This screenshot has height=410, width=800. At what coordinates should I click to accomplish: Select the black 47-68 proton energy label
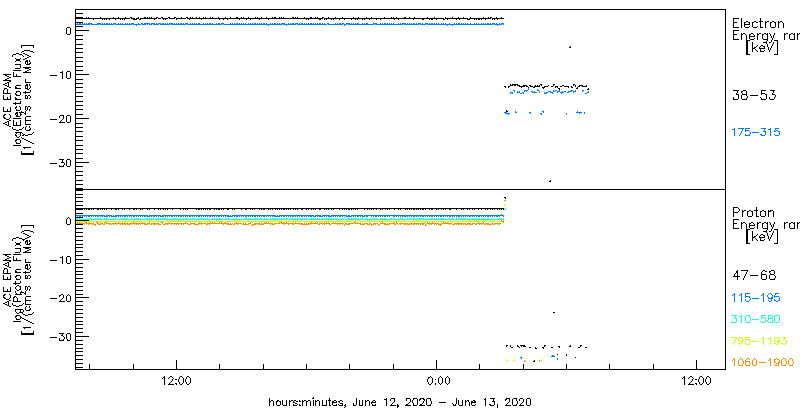[754, 276]
